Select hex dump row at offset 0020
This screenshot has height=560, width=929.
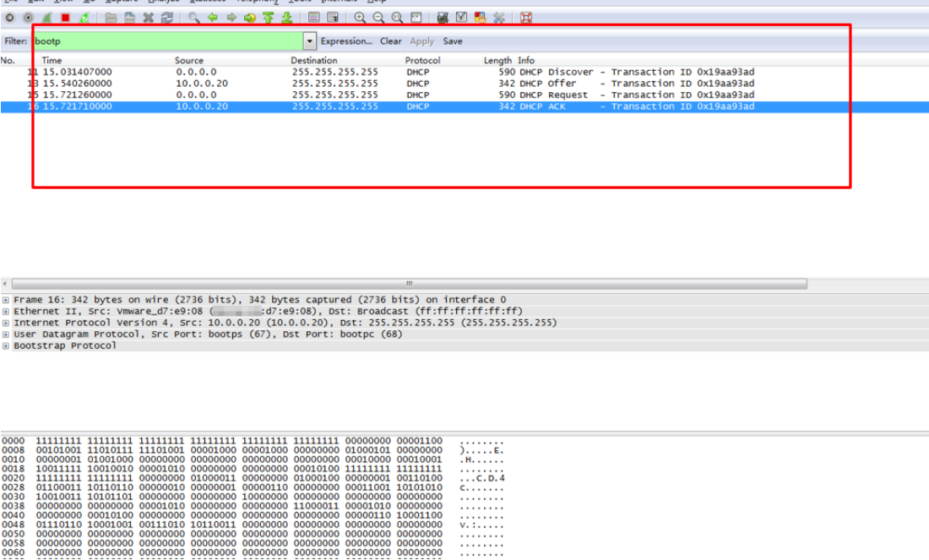pyautogui.click(x=253, y=478)
